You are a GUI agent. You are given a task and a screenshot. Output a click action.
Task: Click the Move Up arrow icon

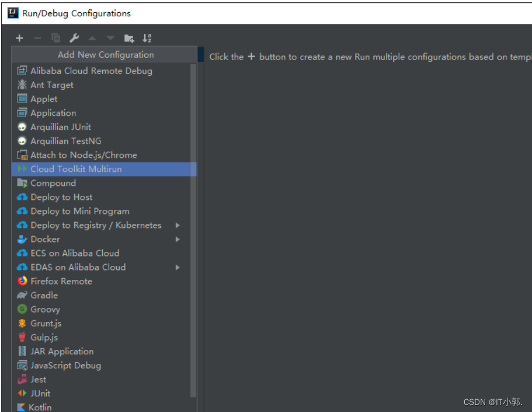click(x=92, y=38)
